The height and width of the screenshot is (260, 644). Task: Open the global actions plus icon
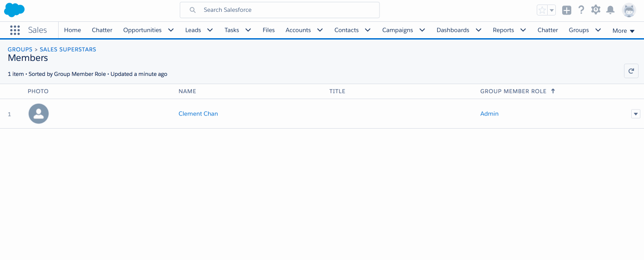[x=566, y=10]
